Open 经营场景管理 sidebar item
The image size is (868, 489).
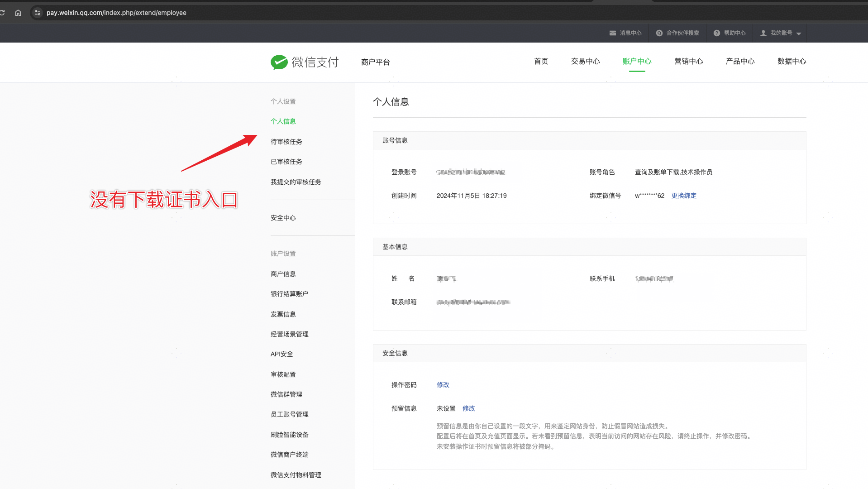[x=290, y=334]
